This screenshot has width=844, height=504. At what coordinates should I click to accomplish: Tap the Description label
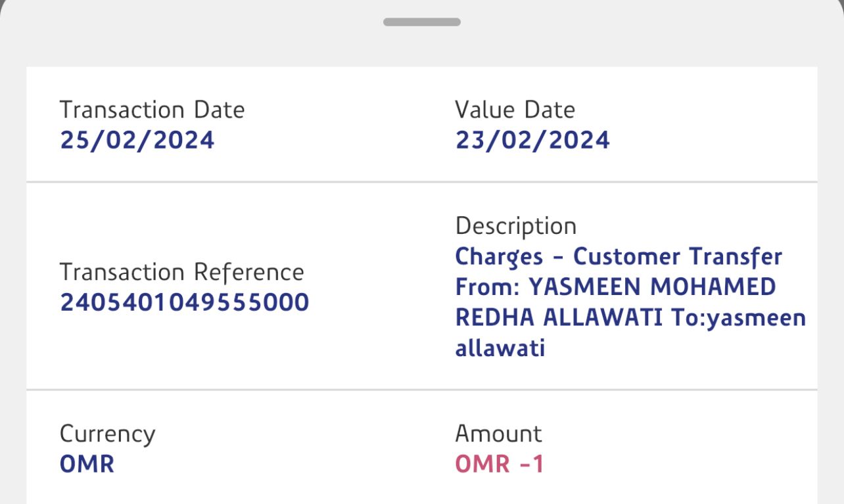coord(515,226)
